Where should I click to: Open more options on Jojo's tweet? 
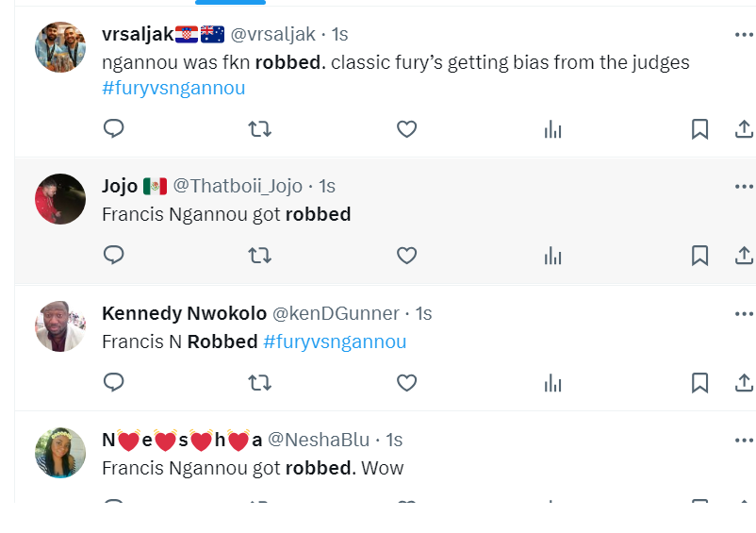(x=744, y=186)
